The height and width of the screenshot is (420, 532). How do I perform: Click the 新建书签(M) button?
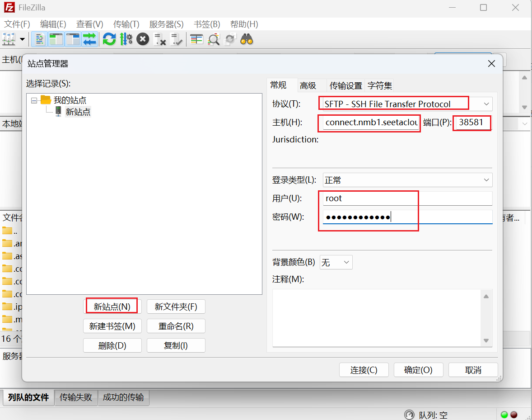pos(112,326)
